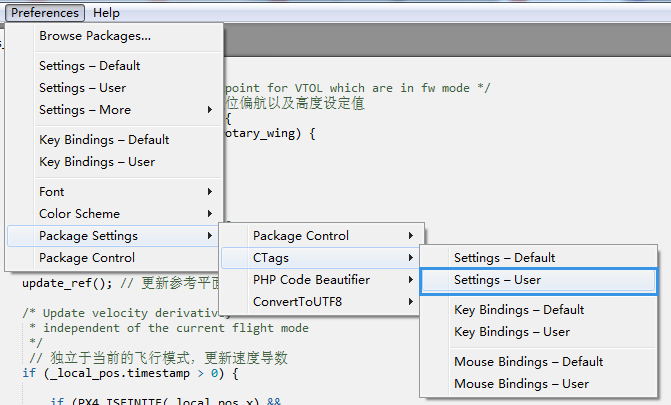Open CTags Settings – User
The width and height of the screenshot is (671, 405).
(x=497, y=280)
